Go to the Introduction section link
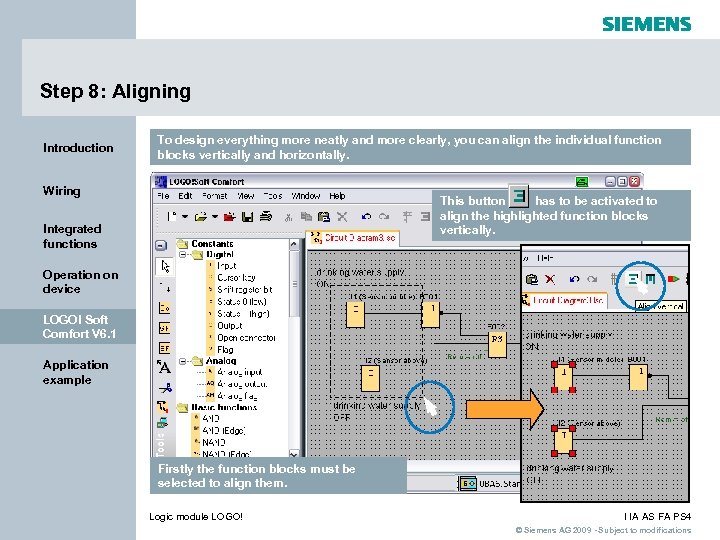The width and height of the screenshot is (720, 540). (78, 148)
